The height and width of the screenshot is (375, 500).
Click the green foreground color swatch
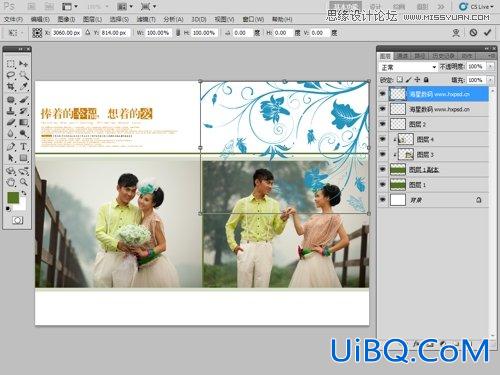point(13,197)
